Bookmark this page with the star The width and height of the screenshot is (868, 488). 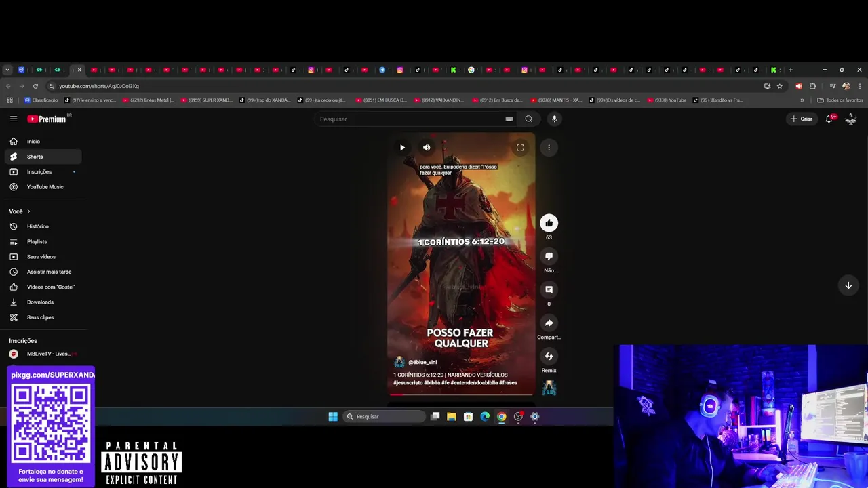(780, 86)
